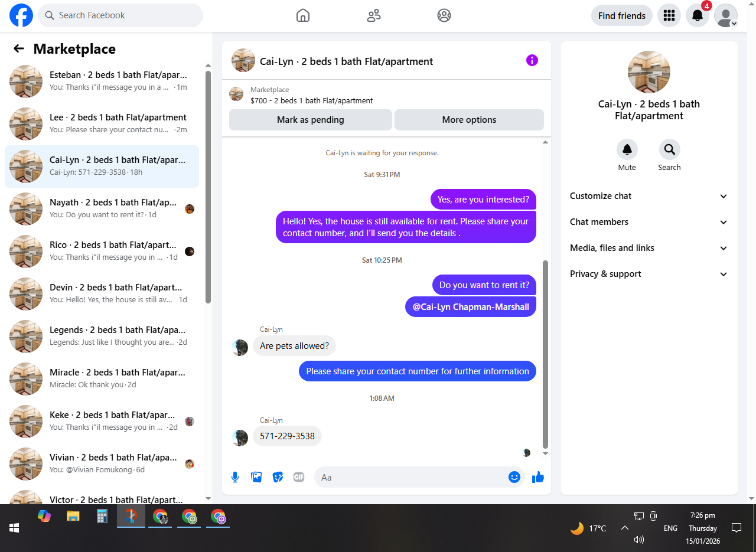756x552 pixels.
Task: Click the message Are pets allowed?
Action: click(x=294, y=345)
